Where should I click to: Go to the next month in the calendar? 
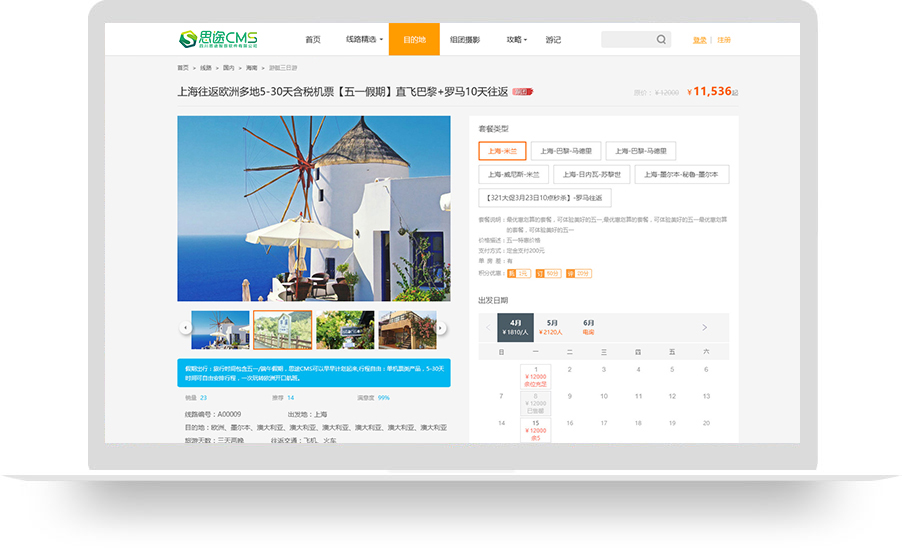coord(704,328)
